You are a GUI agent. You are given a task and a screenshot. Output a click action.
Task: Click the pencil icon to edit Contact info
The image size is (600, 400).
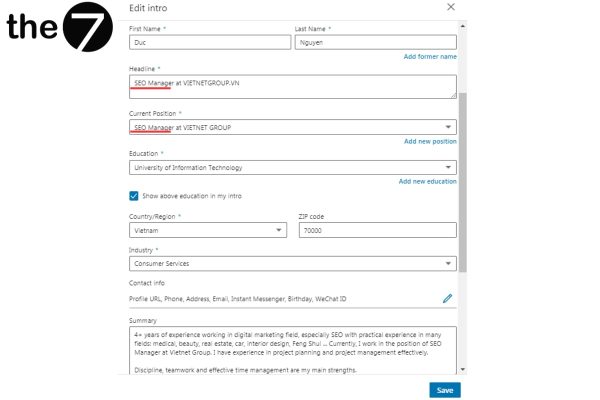(x=448, y=298)
